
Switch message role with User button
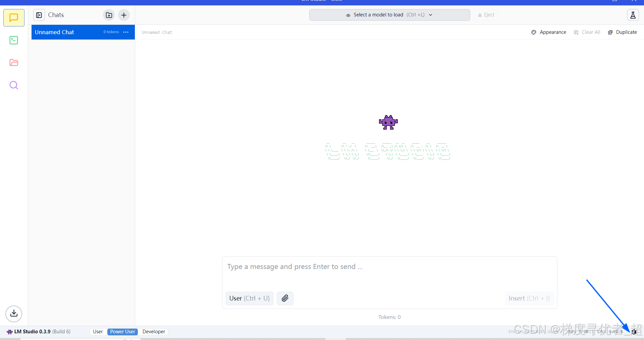click(x=250, y=298)
